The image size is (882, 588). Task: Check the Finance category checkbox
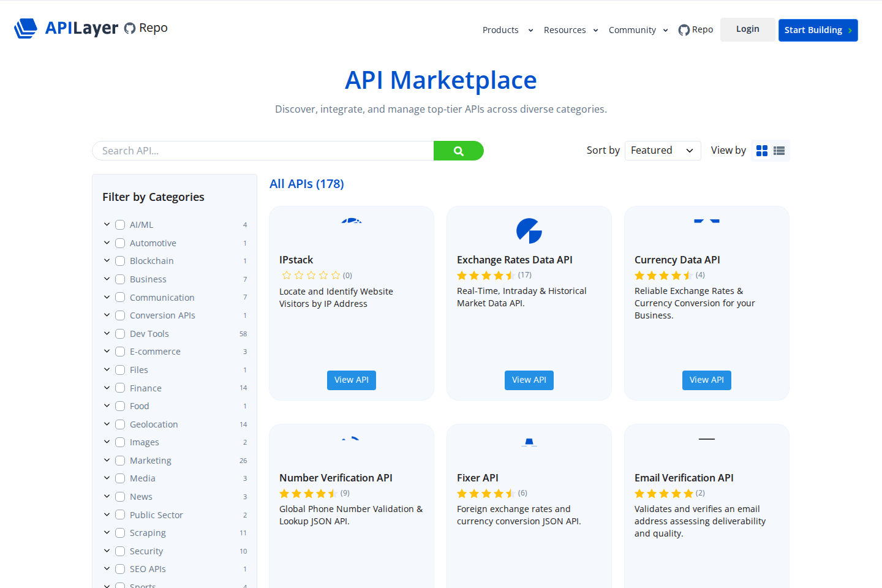(120, 388)
